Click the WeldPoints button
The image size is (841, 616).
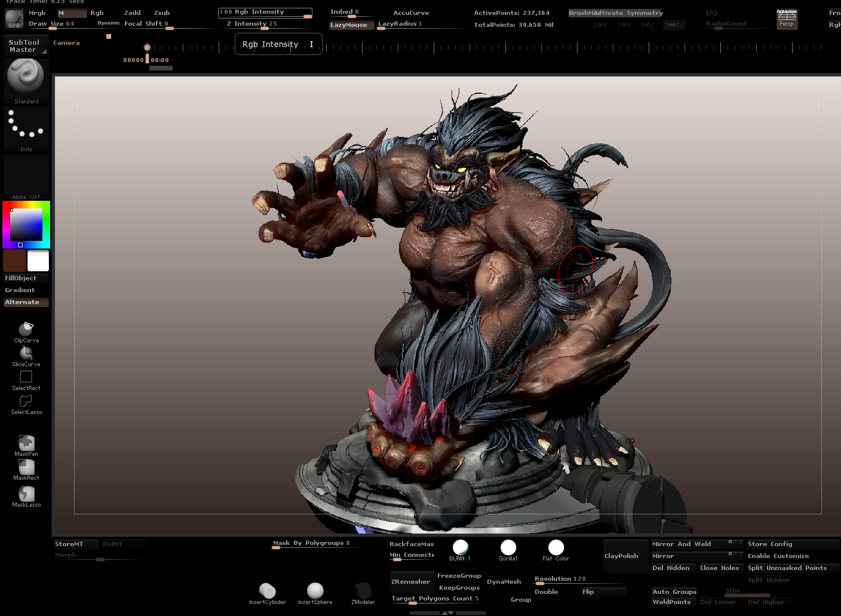point(673,602)
